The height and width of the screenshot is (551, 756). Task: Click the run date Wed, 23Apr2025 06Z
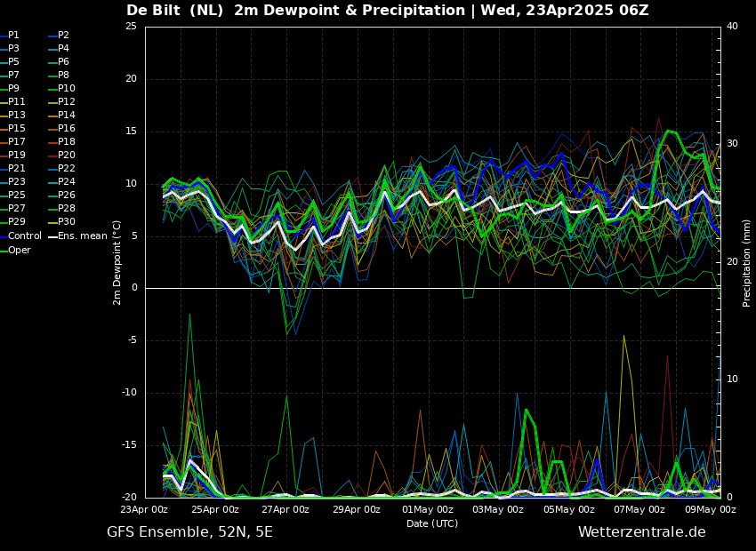(x=565, y=10)
